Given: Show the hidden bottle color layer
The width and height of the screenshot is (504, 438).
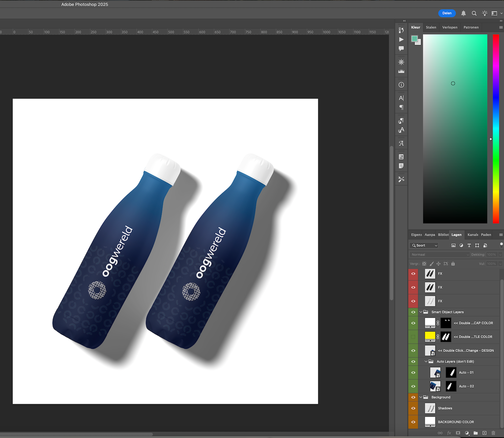Looking at the screenshot, I should 413,337.
